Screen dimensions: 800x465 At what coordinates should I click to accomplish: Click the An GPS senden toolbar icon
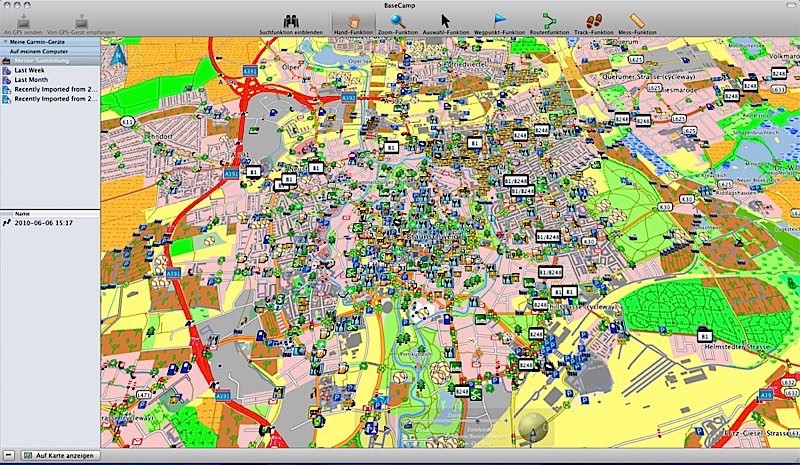point(23,21)
